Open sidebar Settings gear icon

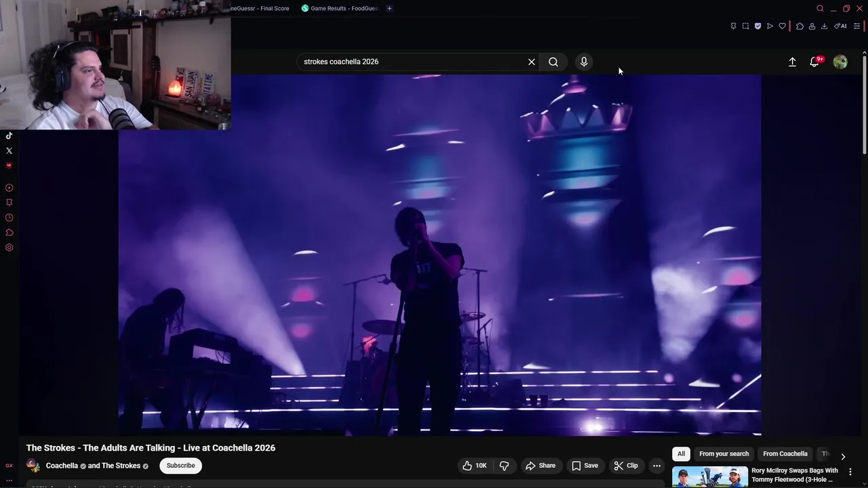click(x=9, y=247)
